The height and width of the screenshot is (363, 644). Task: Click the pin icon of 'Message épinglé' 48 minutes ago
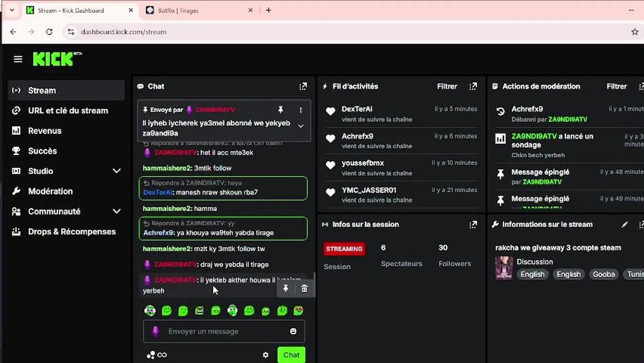[500, 174]
